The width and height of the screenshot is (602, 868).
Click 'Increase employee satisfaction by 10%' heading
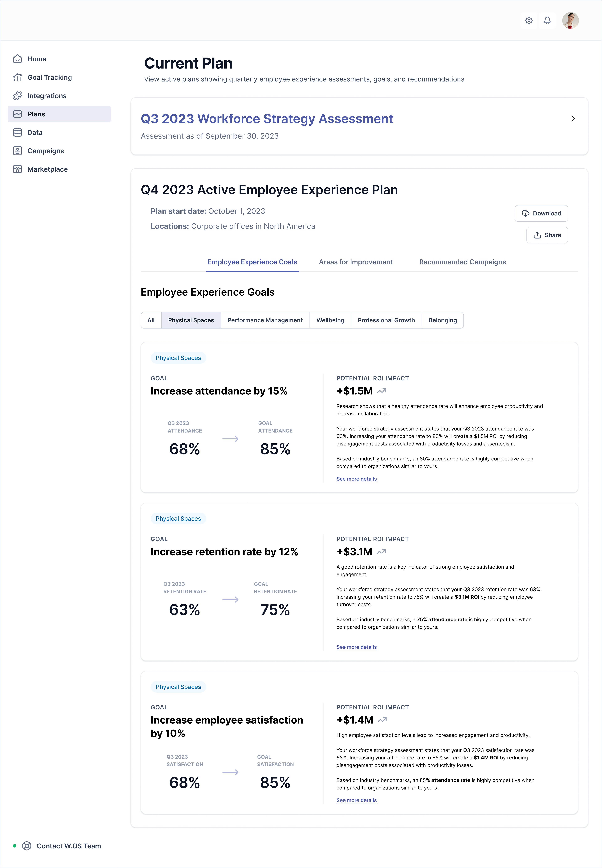[227, 727]
